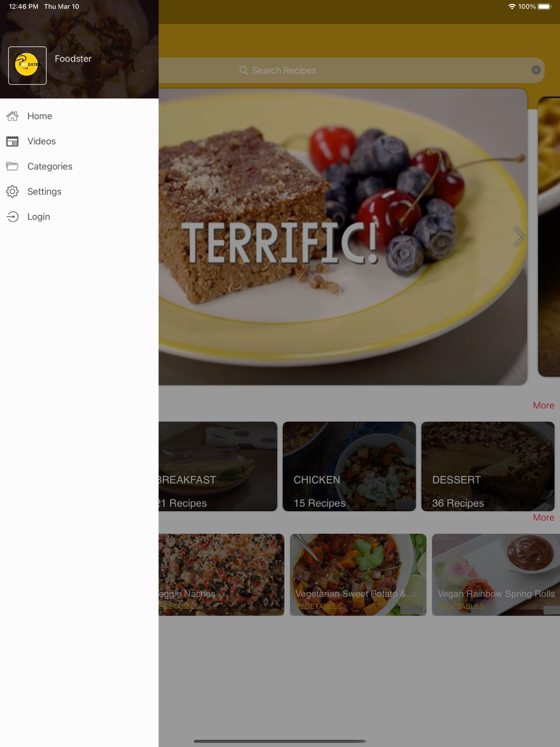Click More link above vegetable recipes
This screenshot has height=747, width=560.
543,517
